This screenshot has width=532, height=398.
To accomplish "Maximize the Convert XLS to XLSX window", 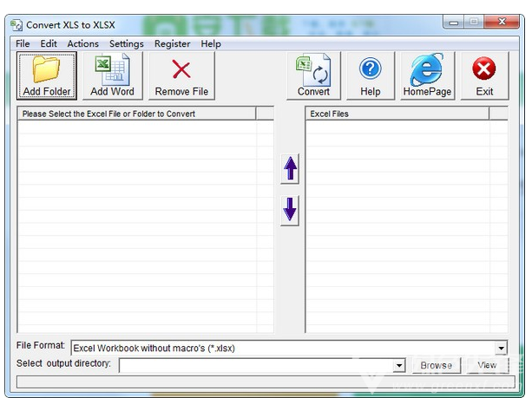I will [474, 23].
